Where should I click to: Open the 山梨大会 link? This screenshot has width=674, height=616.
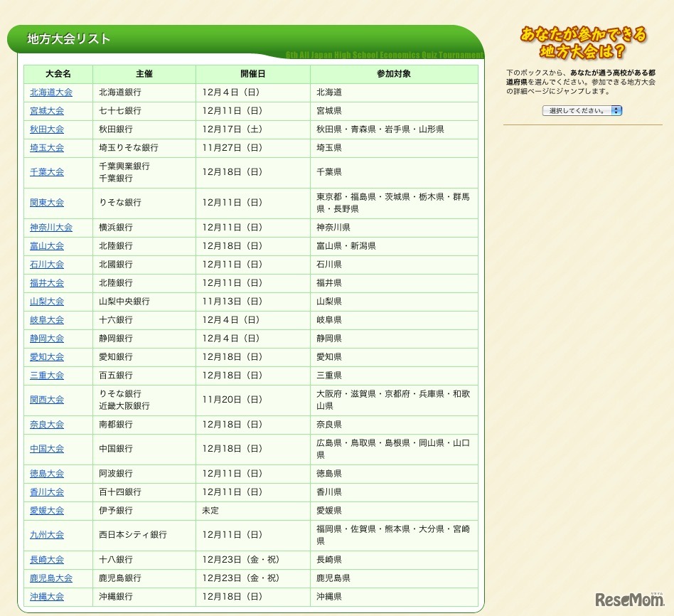47,302
